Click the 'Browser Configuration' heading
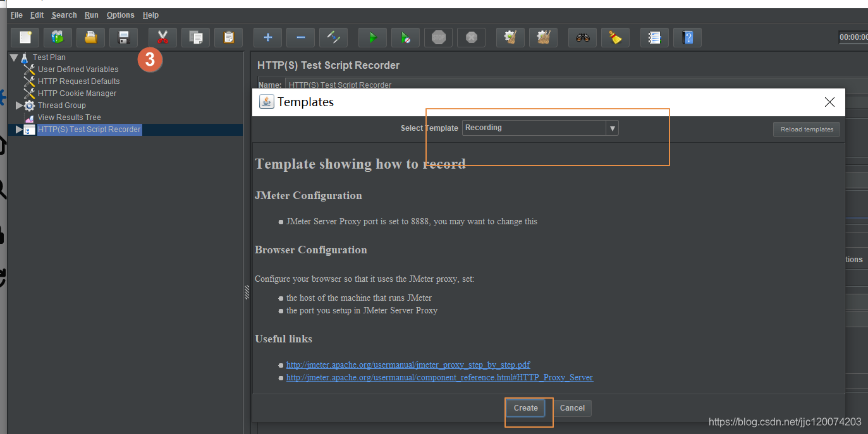 (x=311, y=250)
